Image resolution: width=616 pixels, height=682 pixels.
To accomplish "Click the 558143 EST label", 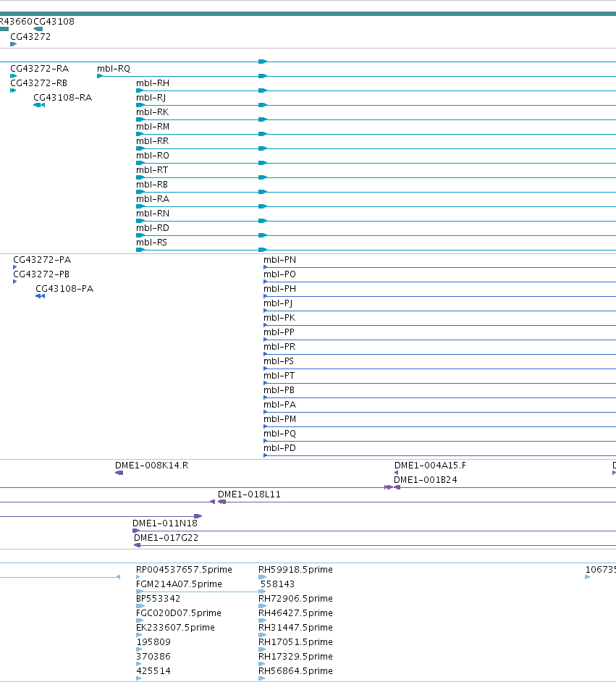I will click(277, 584).
